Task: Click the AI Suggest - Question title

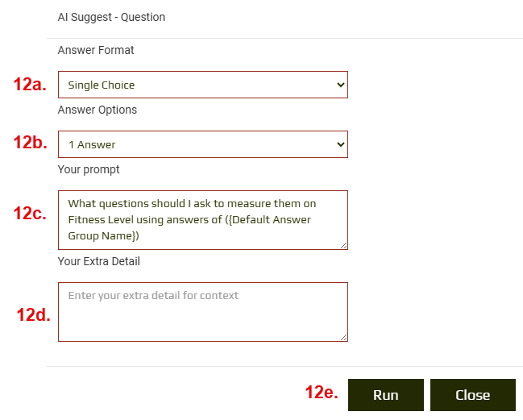Action: 111,17
